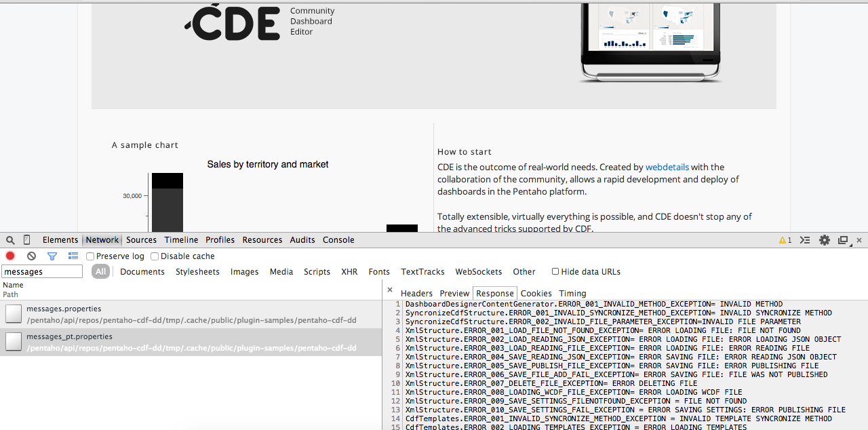868x430 pixels.
Task: Clear the network log
Action: [x=31, y=256]
